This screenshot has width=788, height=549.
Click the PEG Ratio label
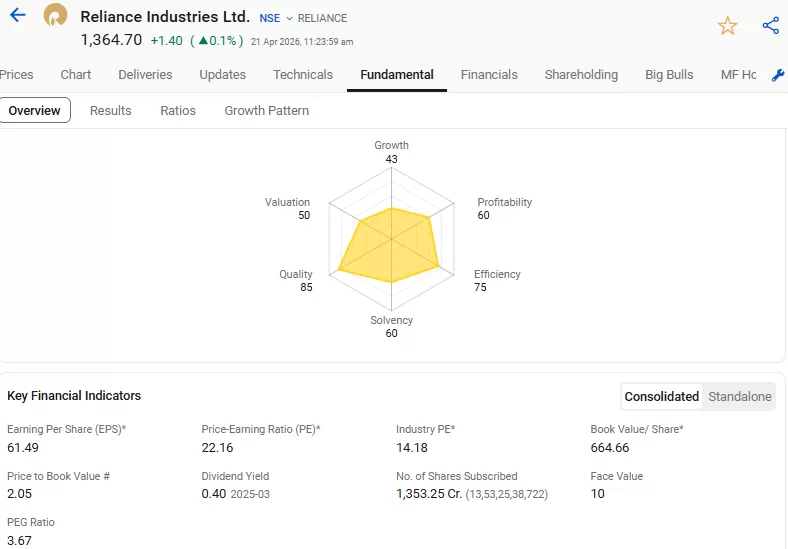tap(31, 522)
